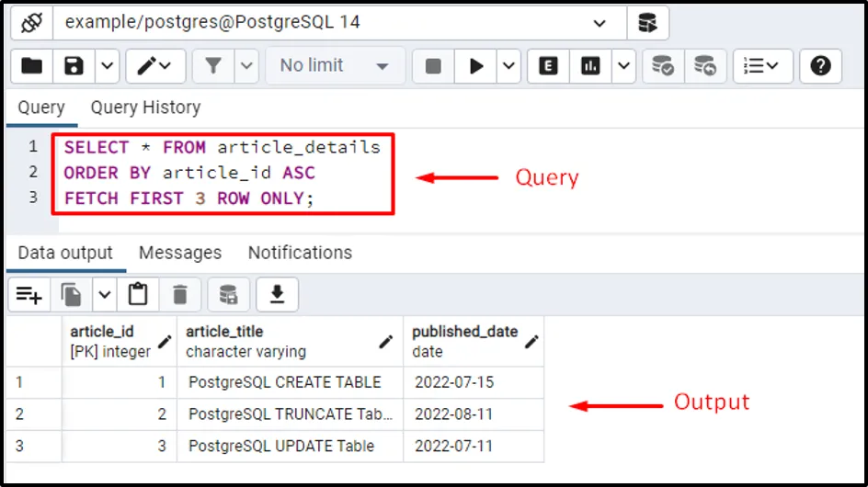Click the Explain (E) icon

[548, 65]
